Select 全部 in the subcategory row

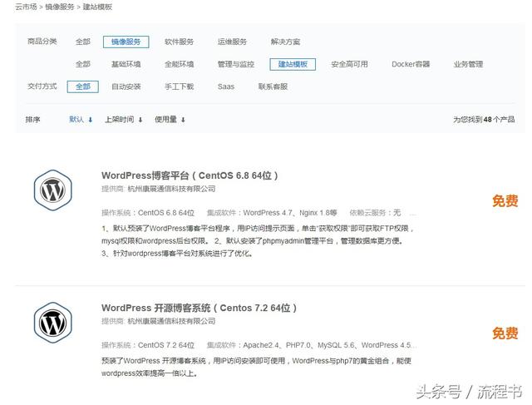(x=83, y=64)
